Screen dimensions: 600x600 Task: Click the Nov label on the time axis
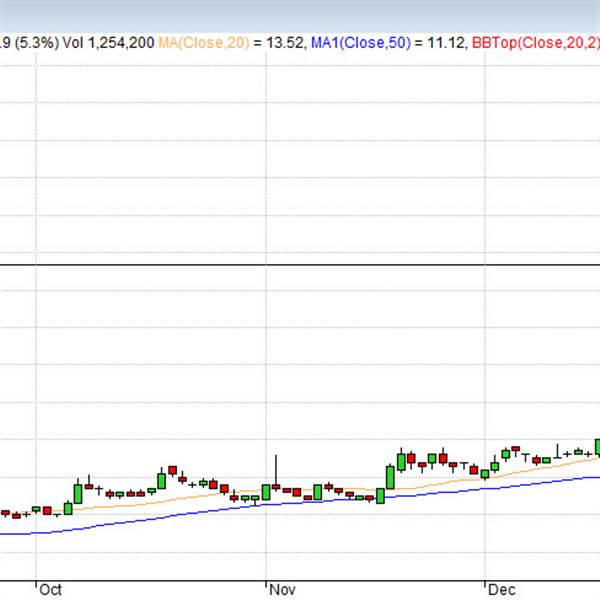pos(282,590)
